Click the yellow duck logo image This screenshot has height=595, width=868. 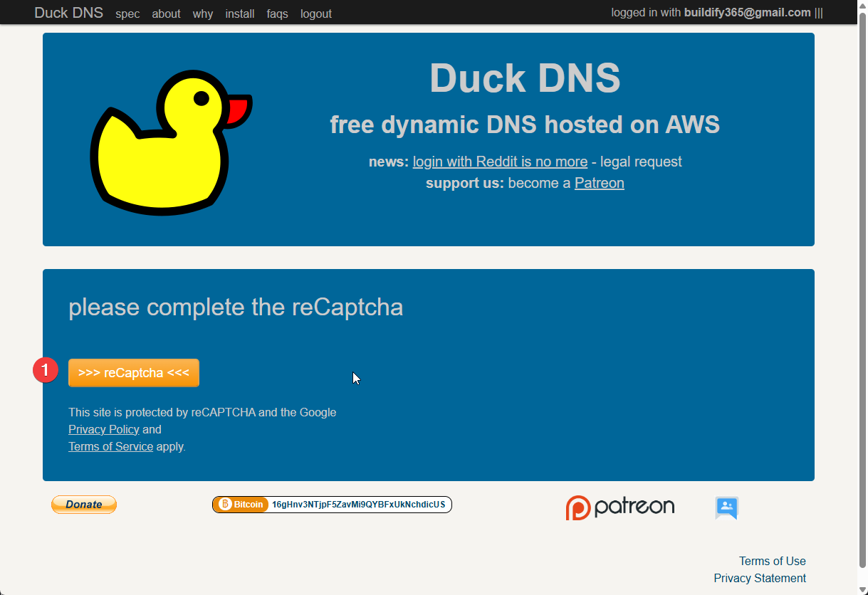pos(171,143)
